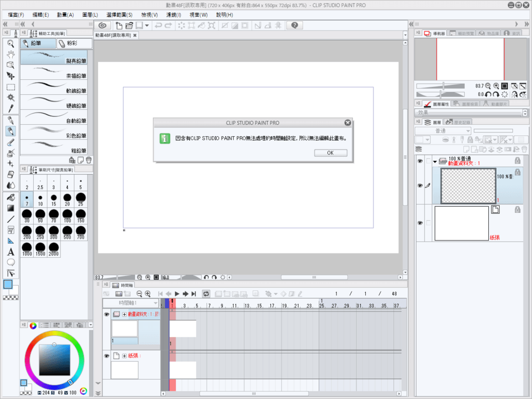Toggle animation folder visibility in timeline

[x=106, y=314]
